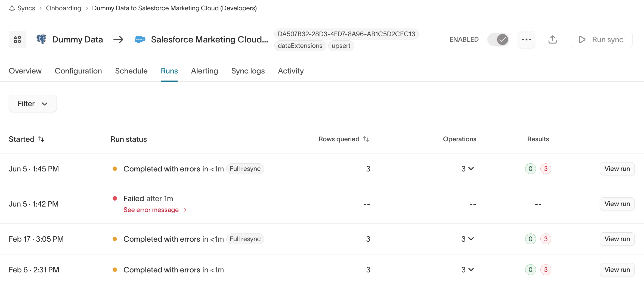
Task: View run for Feb 6 2:31 PM
Action: click(x=617, y=270)
